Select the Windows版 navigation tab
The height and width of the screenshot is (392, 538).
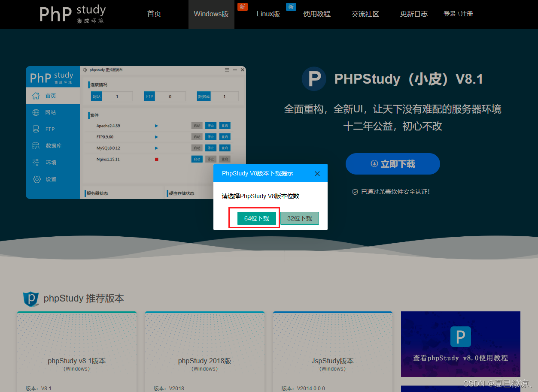[x=211, y=14]
